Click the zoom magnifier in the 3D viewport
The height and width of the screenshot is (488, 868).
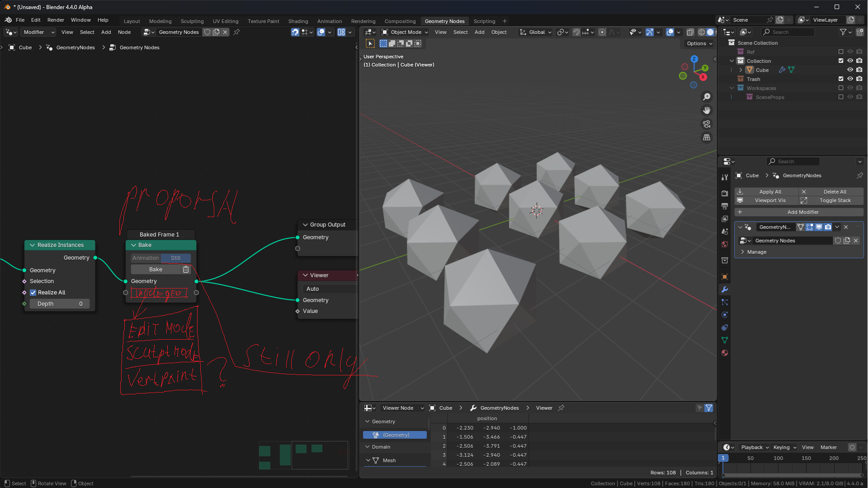707,97
